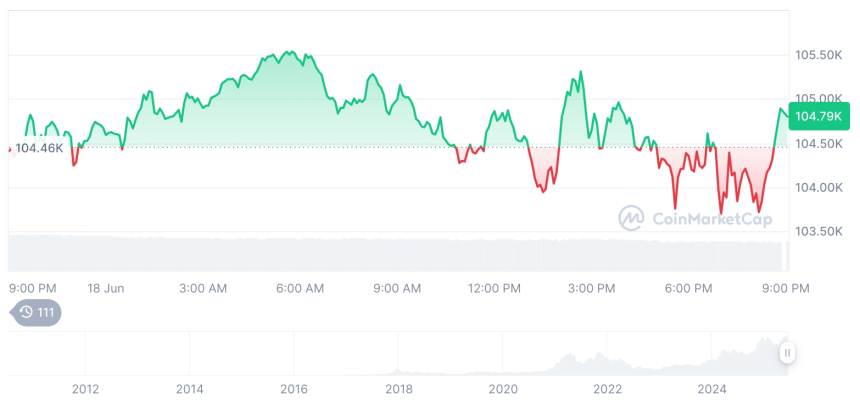Screen dimensions: 860x401
Task: Select 2024 on the overview timeline
Action: 712,388
